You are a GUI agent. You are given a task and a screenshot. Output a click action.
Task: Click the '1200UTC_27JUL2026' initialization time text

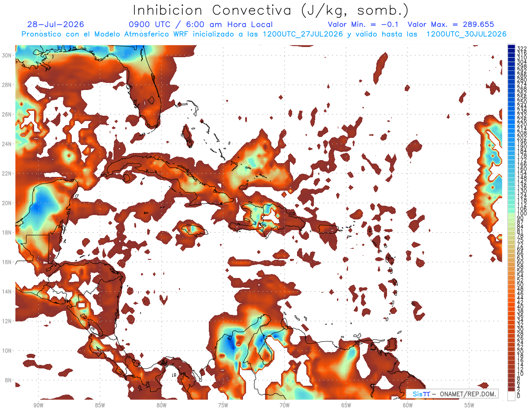point(303,34)
